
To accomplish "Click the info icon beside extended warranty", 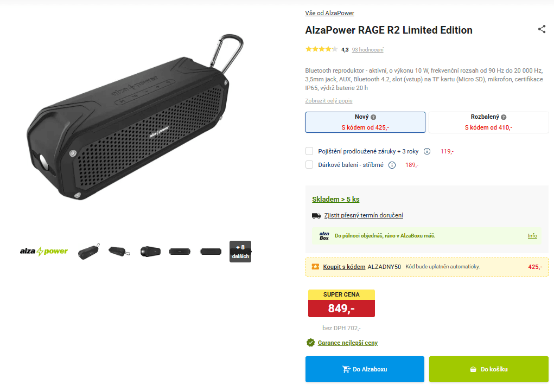I will pyautogui.click(x=427, y=151).
